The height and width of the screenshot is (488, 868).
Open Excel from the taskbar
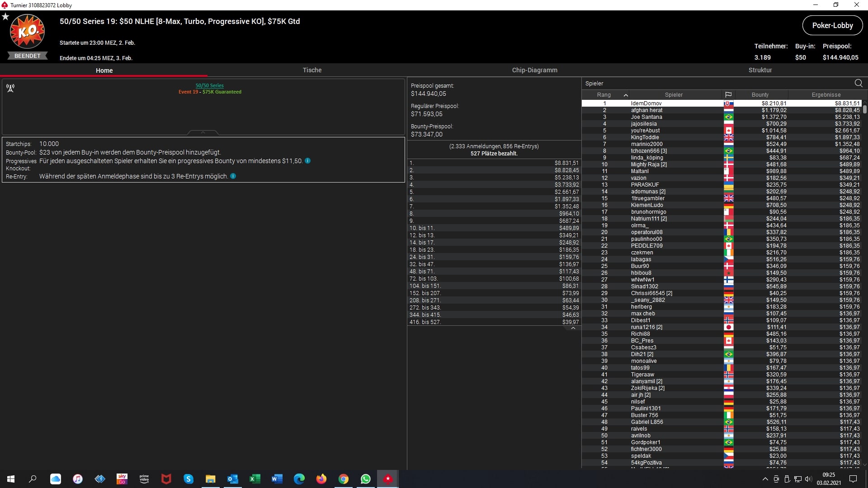click(255, 479)
